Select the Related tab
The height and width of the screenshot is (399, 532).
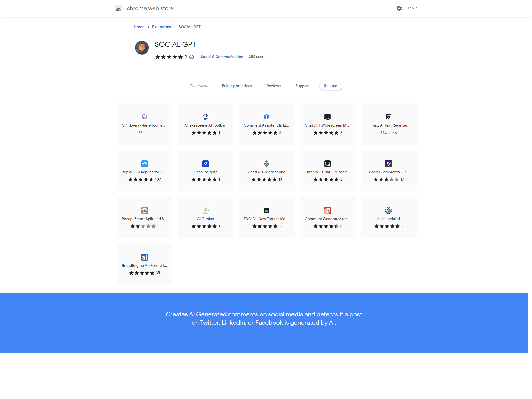pyautogui.click(x=331, y=86)
